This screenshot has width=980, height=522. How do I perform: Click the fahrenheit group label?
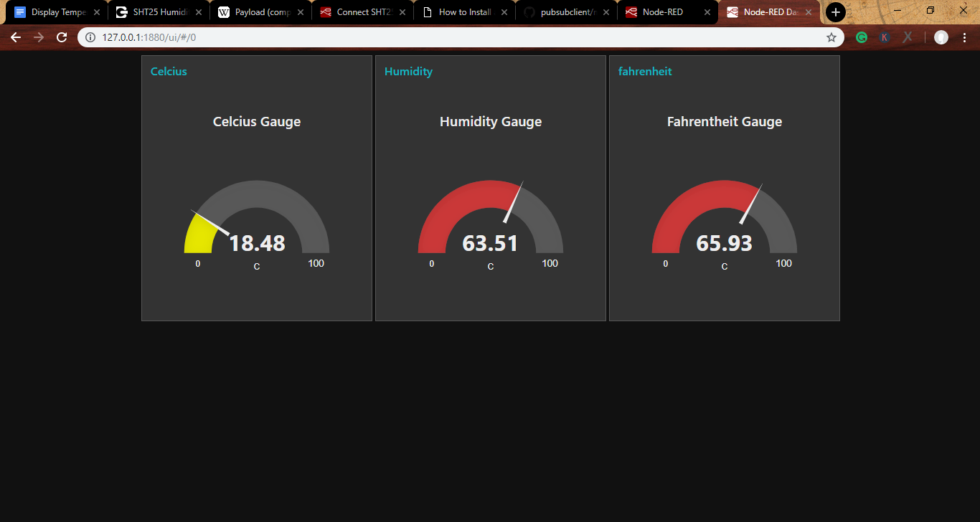click(x=645, y=71)
